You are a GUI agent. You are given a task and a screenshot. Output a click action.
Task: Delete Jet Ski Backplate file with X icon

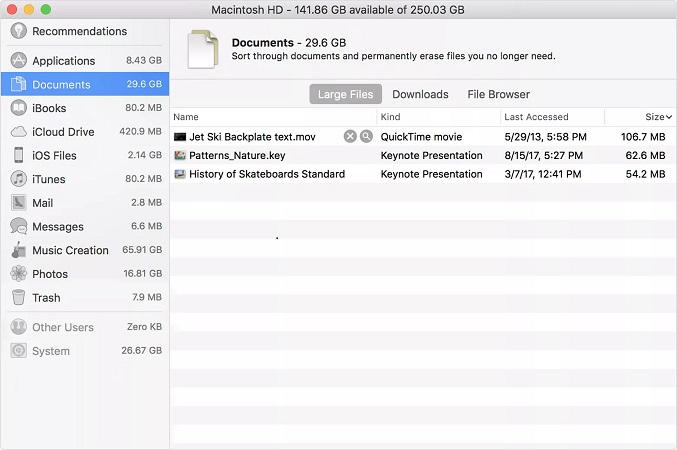(x=350, y=136)
